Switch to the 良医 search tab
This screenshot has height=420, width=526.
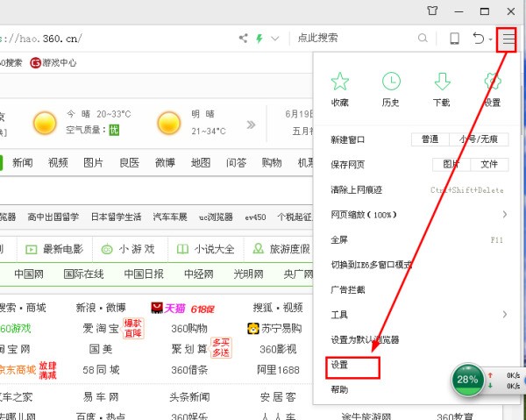[x=129, y=163]
